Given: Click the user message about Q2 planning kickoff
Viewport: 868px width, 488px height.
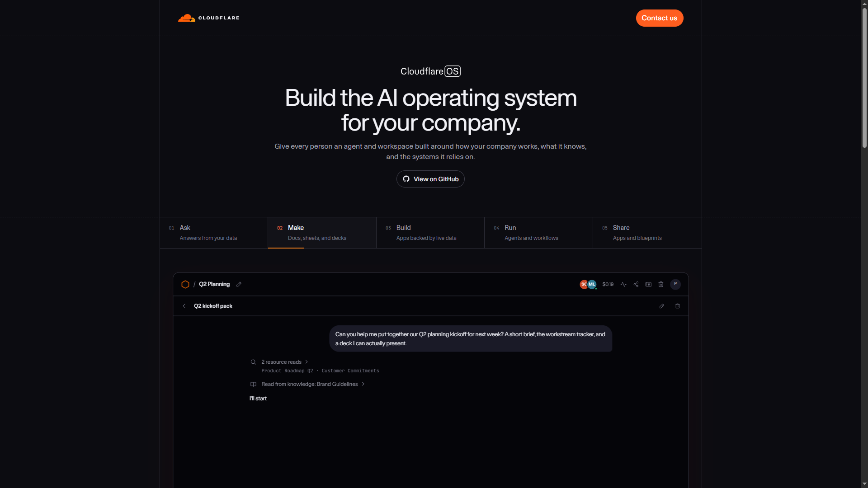Looking at the screenshot, I should pos(471,339).
